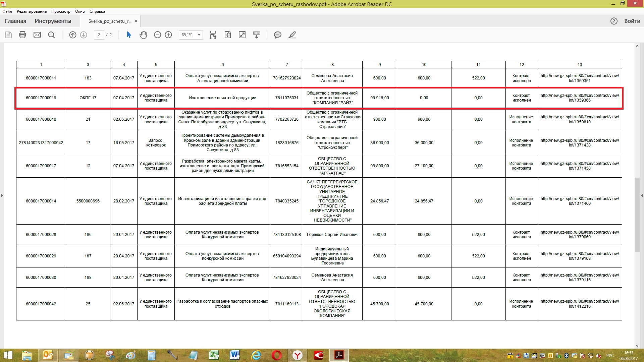This screenshot has width=644, height=362.
Task: Click the Войти sign-in button
Action: tap(632, 21)
